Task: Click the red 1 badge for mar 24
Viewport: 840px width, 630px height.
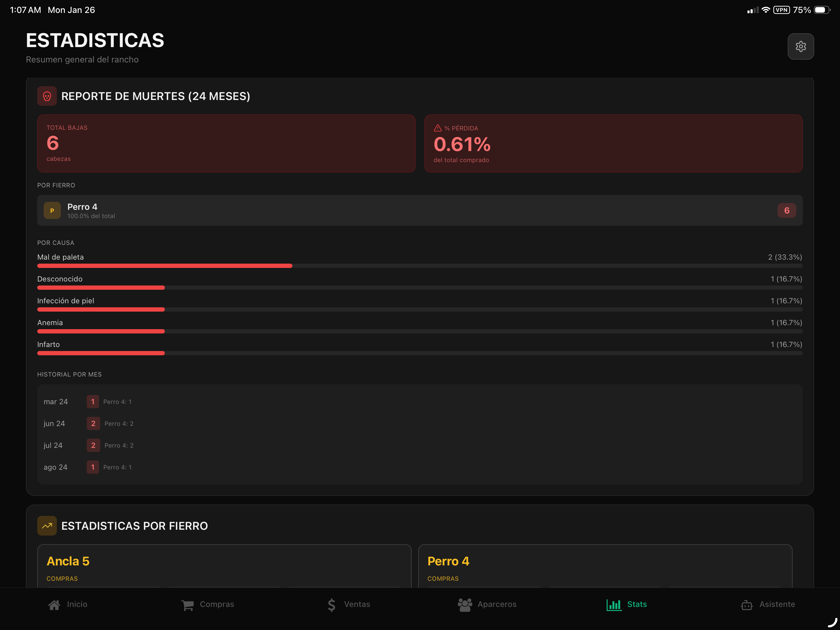Action: tap(93, 402)
